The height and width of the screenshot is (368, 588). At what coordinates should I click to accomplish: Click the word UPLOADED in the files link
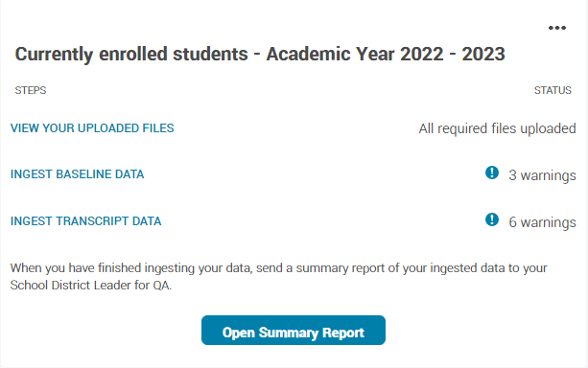108,128
